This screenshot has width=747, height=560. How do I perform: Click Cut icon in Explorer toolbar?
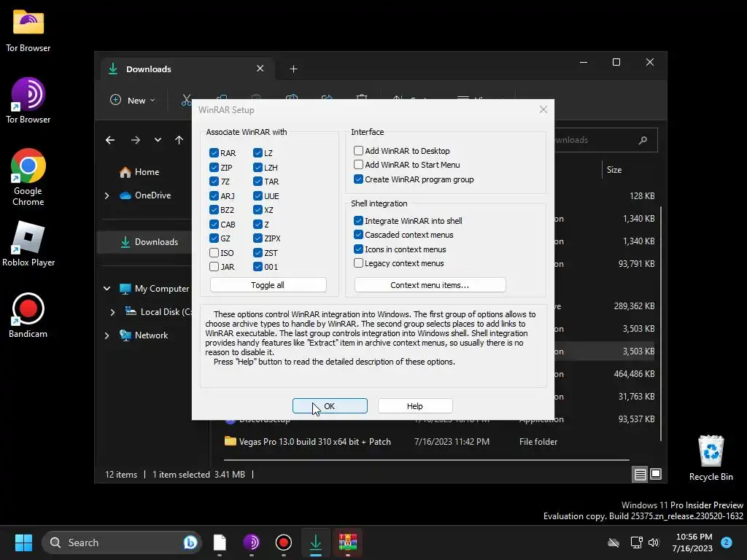pos(186,100)
